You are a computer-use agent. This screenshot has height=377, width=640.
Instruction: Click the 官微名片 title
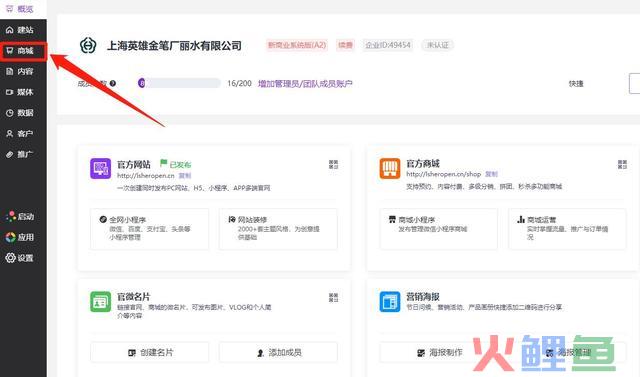tap(134, 296)
